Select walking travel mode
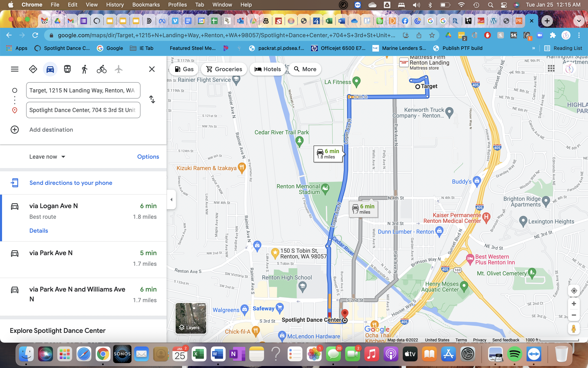The height and width of the screenshot is (368, 588). [x=84, y=69]
